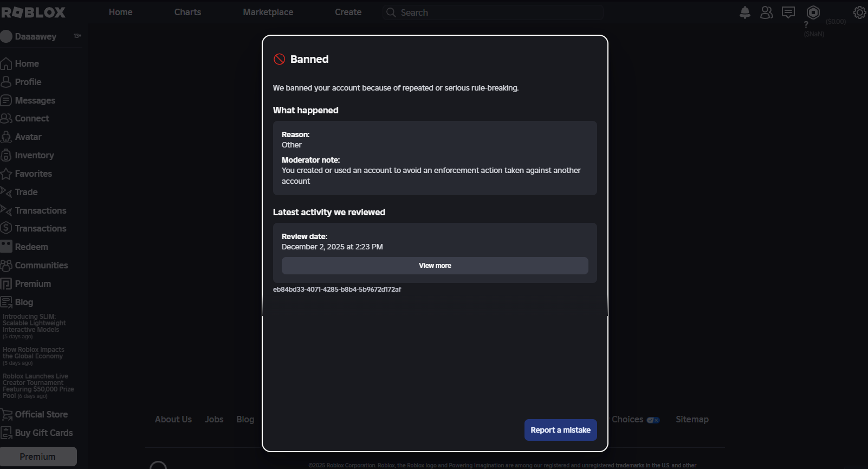Open the chat messages icon in header
The image size is (868, 469).
788,12
